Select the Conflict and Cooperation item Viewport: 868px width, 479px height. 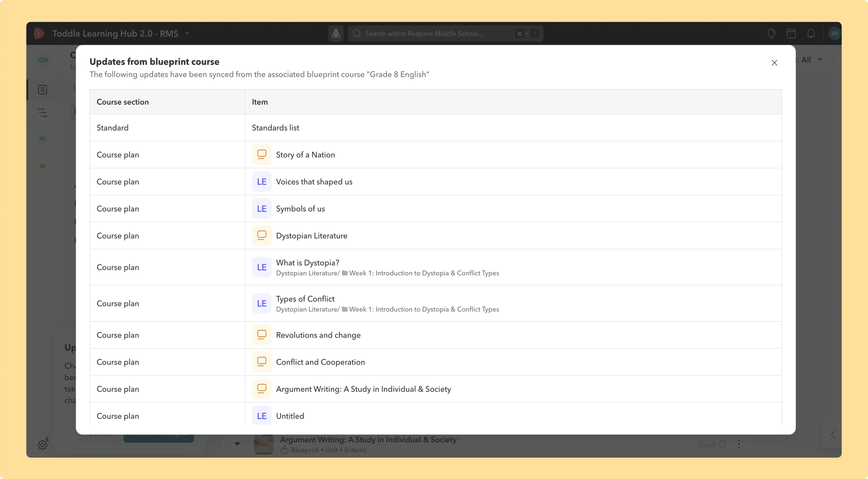(x=320, y=362)
